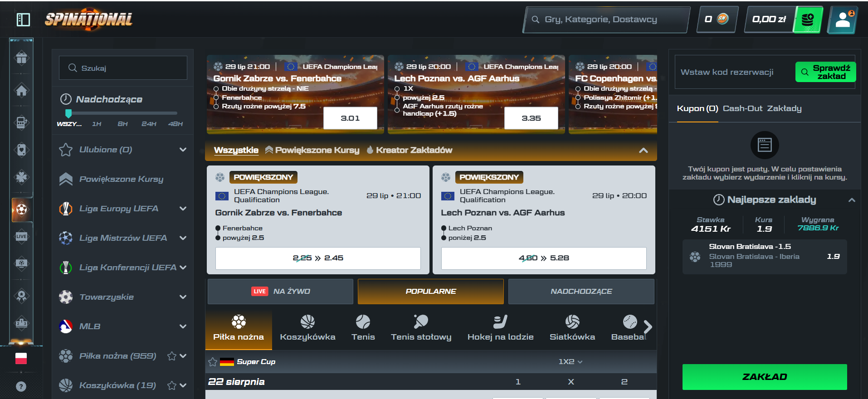This screenshot has width=868, height=399.
Task: Select the Tenis stołowy sport icon
Action: 421,328
